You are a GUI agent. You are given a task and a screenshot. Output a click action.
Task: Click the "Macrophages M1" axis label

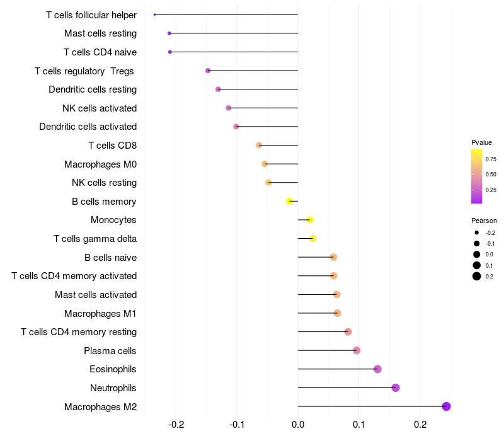point(100,313)
